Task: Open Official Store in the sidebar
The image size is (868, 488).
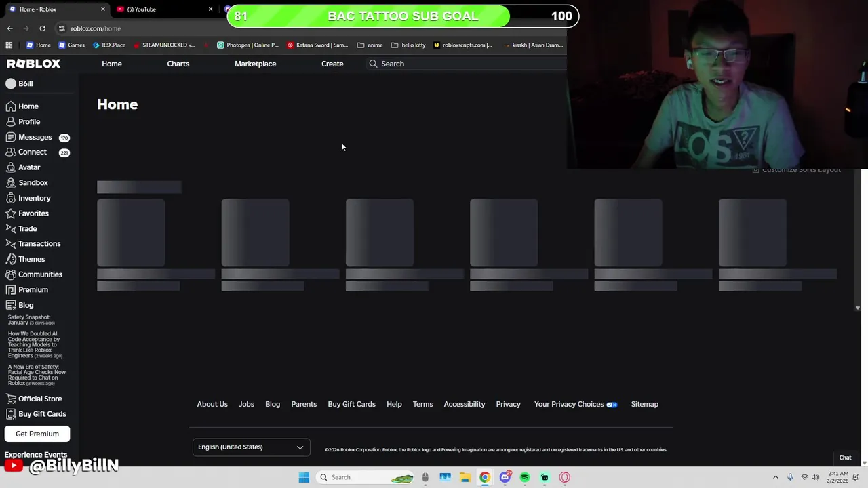Action: pos(34,399)
